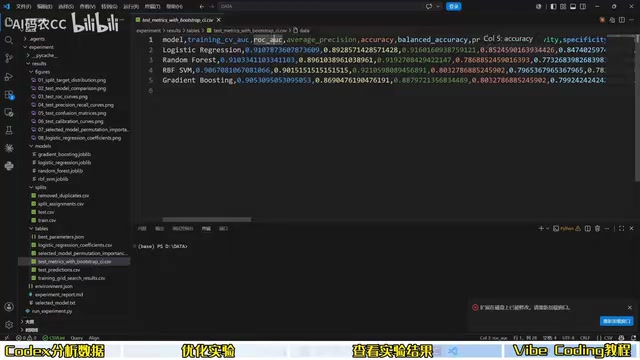Open the Source Control view

tap(9, 58)
